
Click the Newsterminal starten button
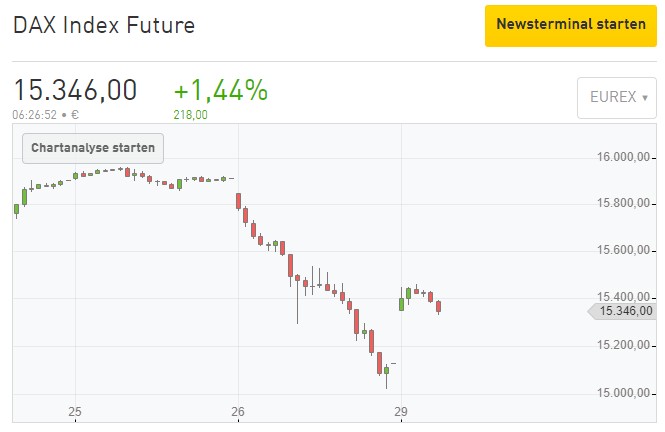(570, 26)
